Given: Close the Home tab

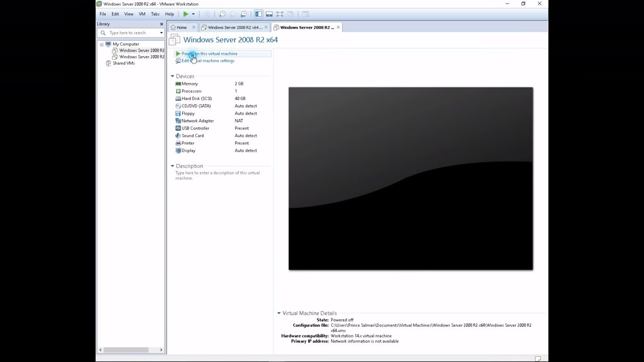Looking at the screenshot, I should (193, 27).
